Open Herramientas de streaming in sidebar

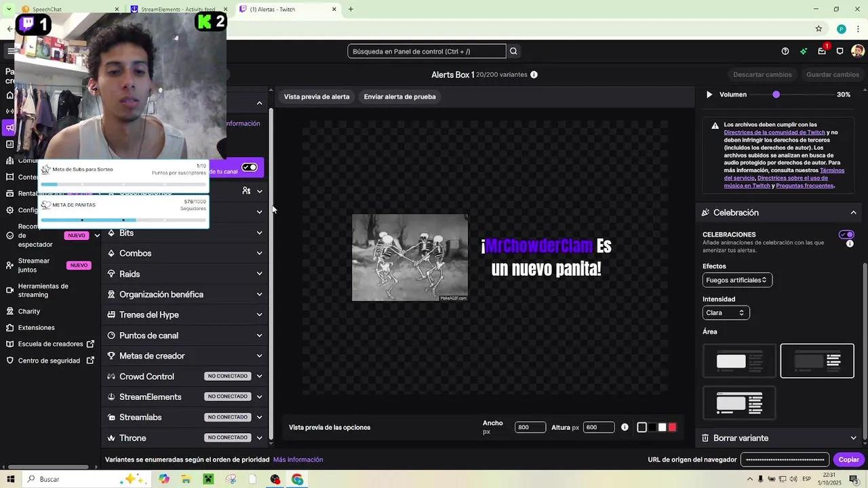tap(43, 290)
